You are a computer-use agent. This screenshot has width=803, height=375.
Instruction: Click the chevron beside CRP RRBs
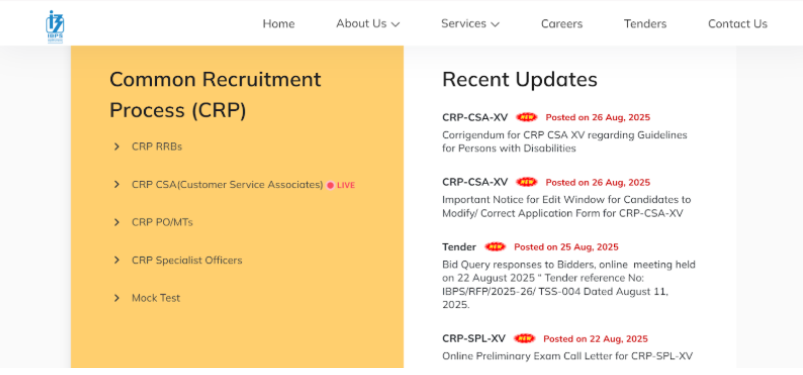[x=117, y=147]
